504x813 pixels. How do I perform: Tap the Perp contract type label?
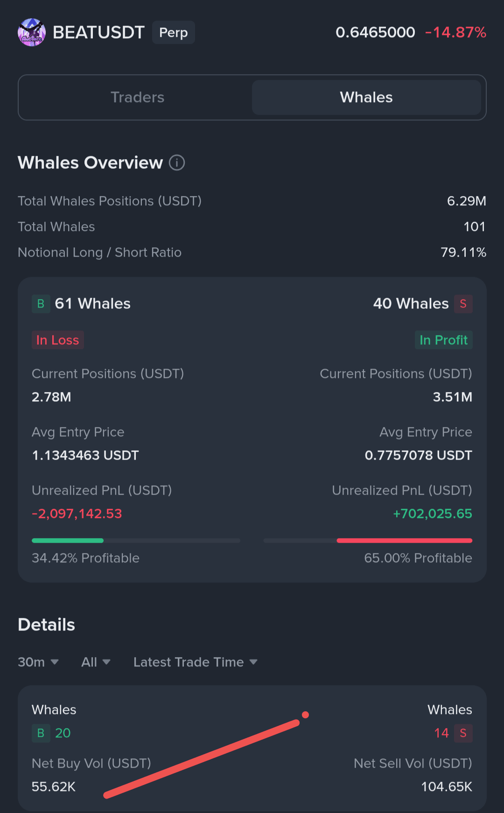click(174, 32)
